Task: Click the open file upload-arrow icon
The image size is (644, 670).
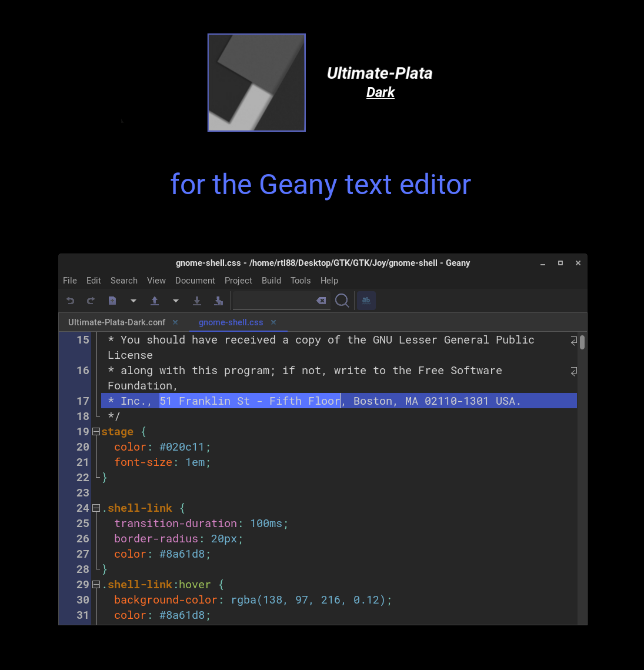Action: pos(155,301)
